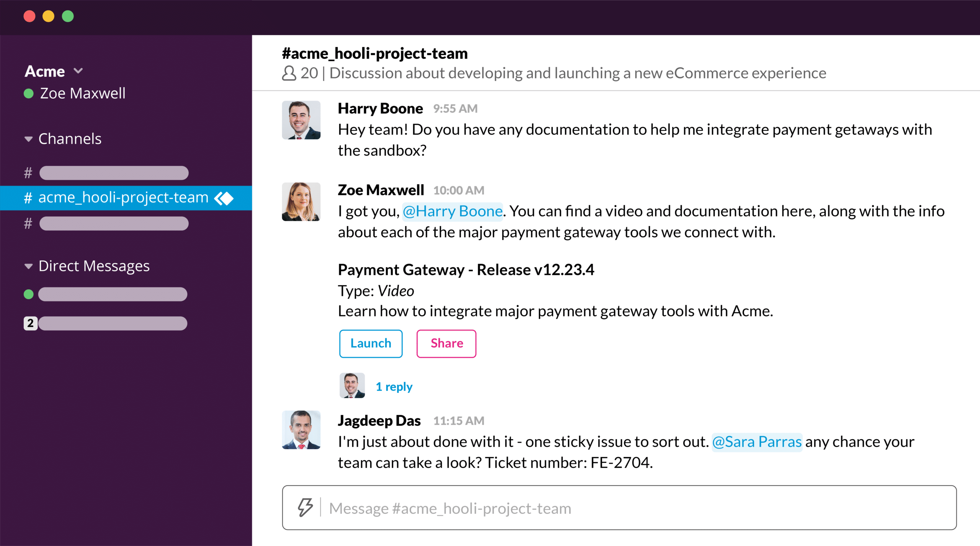Click the hash icon of the first placeholder channel
Image resolution: width=980 pixels, height=546 pixels.
click(x=28, y=173)
